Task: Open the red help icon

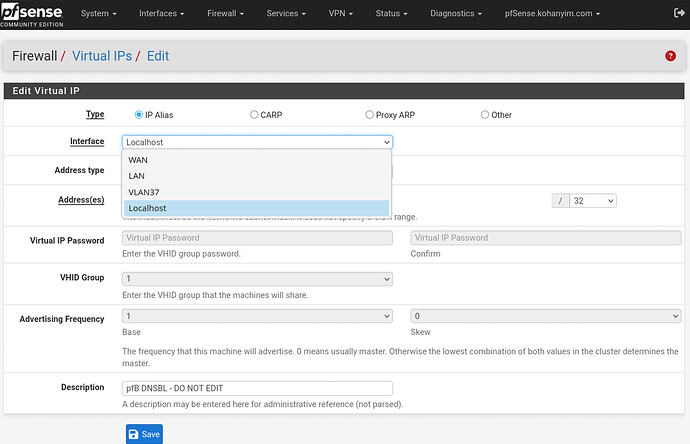Action: (x=670, y=56)
